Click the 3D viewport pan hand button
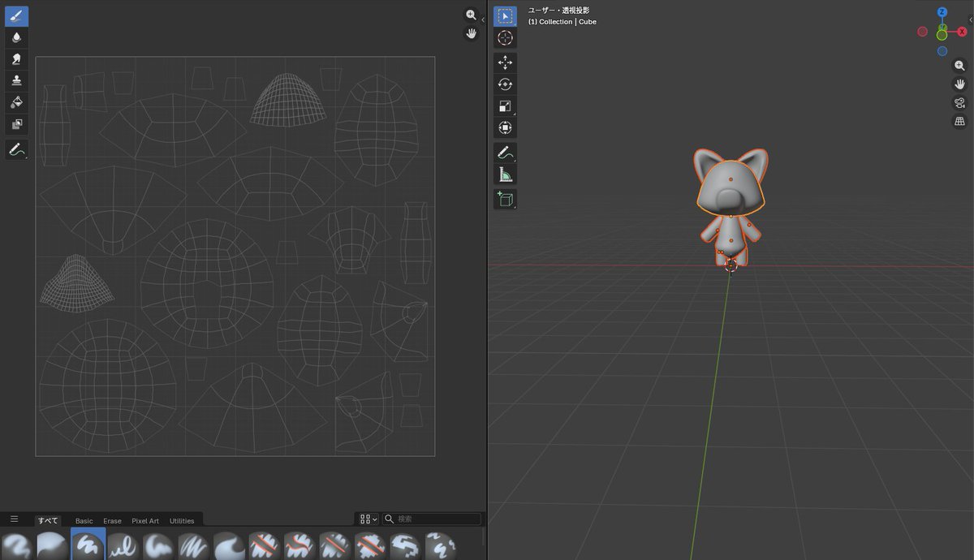 [959, 84]
